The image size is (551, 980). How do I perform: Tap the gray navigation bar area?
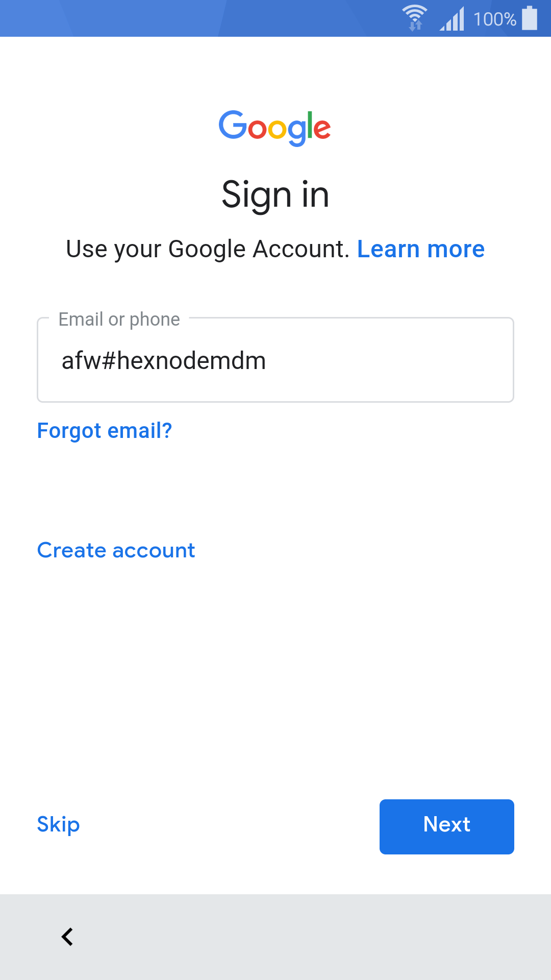[x=306, y=937]
